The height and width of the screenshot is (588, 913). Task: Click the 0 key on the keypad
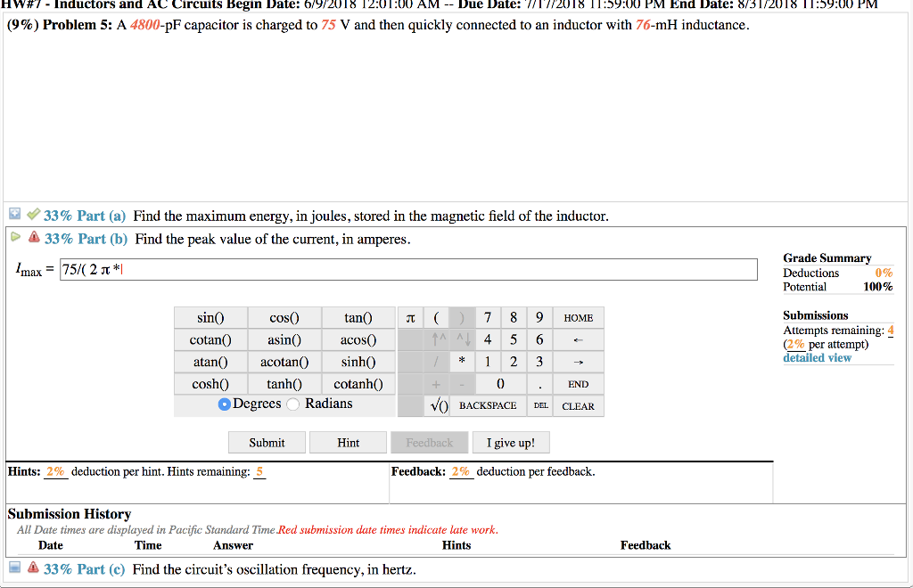[x=501, y=384]
